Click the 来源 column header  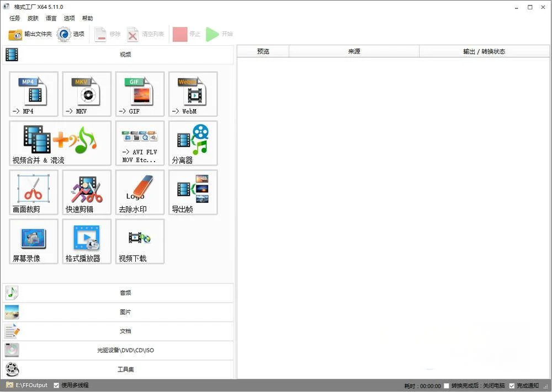[354, 51]
